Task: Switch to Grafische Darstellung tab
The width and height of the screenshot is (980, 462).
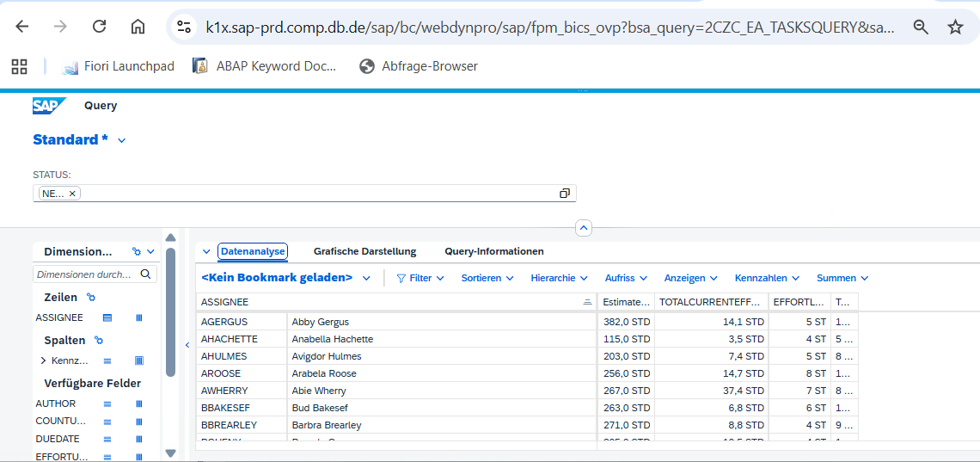Action: (x=365, y=251)
